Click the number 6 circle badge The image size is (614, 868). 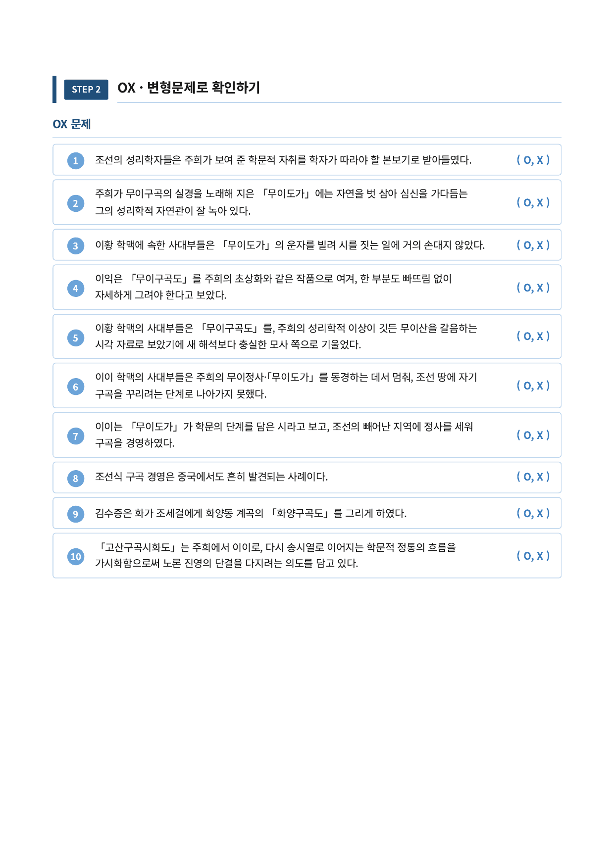(76, 386)
